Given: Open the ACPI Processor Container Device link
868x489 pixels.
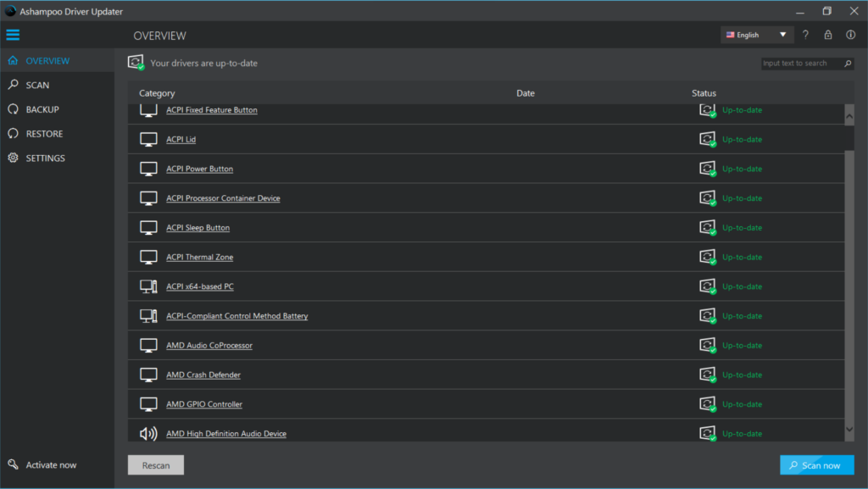Looking at the screenshot, I should [x=223, y=198].
